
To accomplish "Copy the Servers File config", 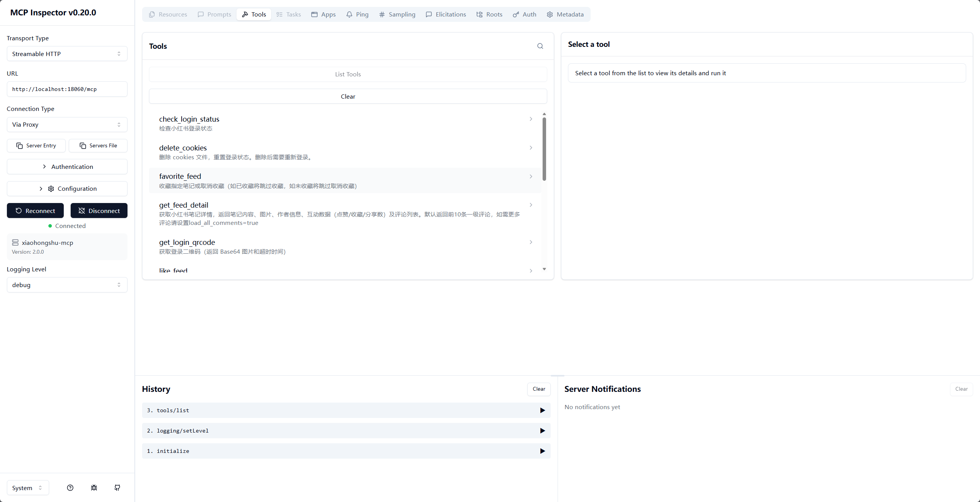I will click(x=98, y=145).
